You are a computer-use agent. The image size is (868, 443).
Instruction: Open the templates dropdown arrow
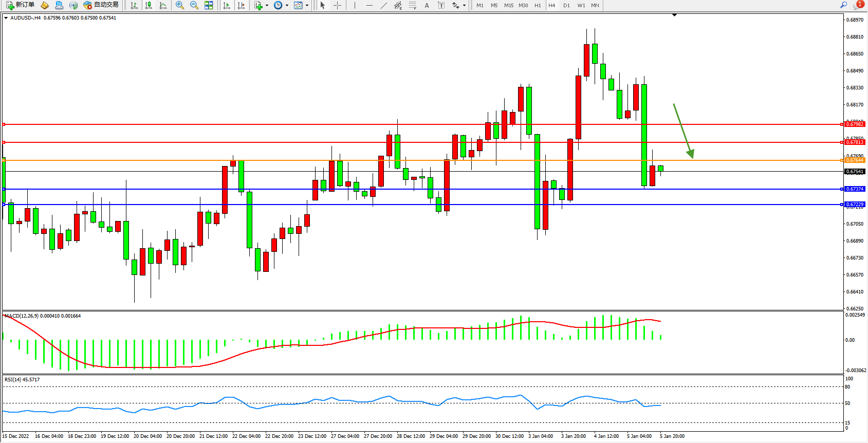pyautogui.click(x=307, y=6)
